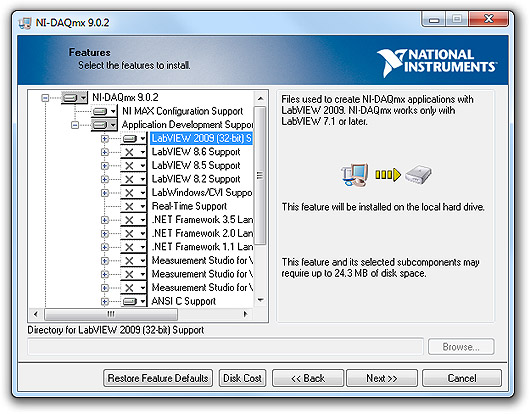Expand the .NET Framework 1.1 Language node
Screen dimensions: 530x414
[105, 247]
